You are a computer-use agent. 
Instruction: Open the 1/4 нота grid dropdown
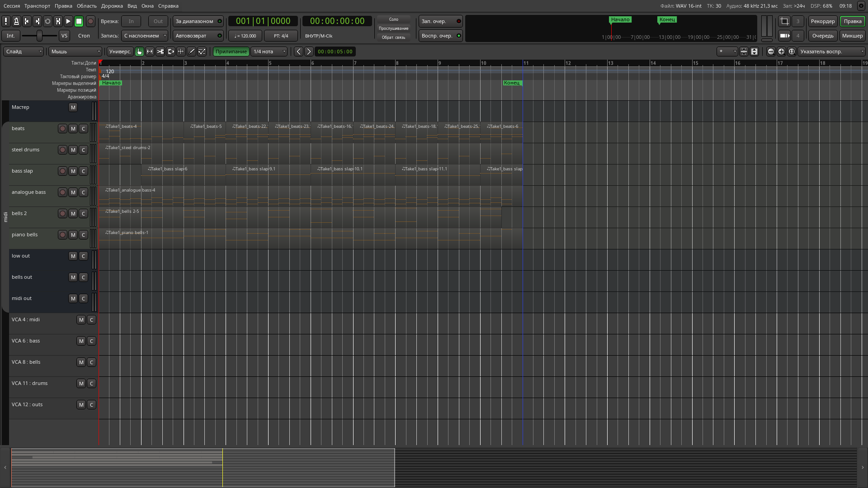pos(269,52)
